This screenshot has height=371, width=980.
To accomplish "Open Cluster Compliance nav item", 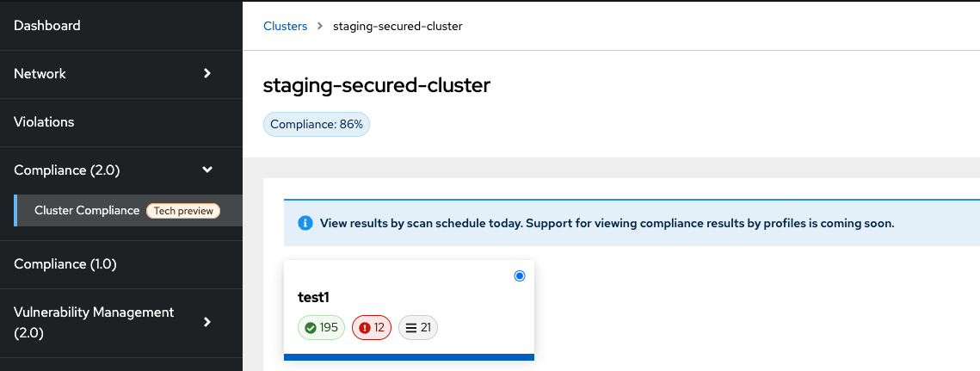I will point(87,211).
